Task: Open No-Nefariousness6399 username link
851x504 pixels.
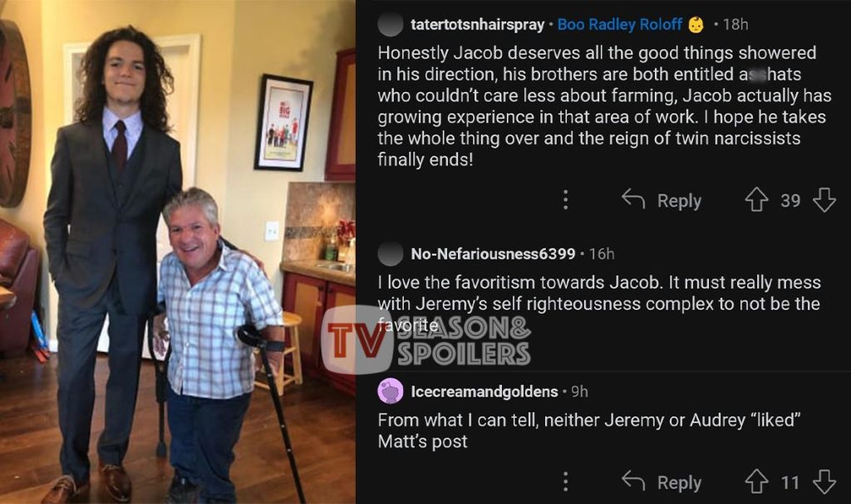Action: click(493, 253)
